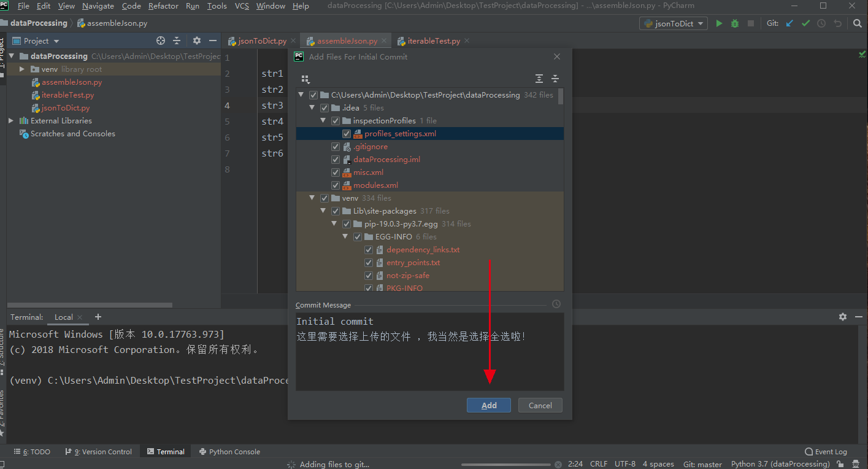Uncheck the misc.xml checkbox
The image size is (868, 469).
[336, 172]
